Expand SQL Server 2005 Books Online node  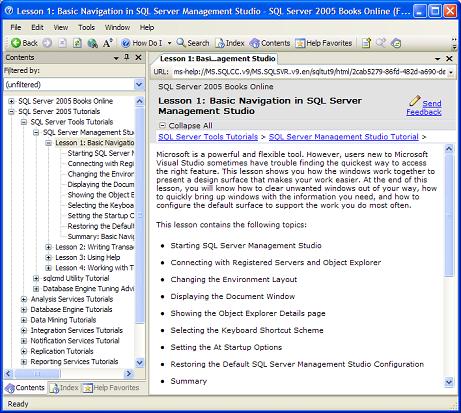[11, 101]
